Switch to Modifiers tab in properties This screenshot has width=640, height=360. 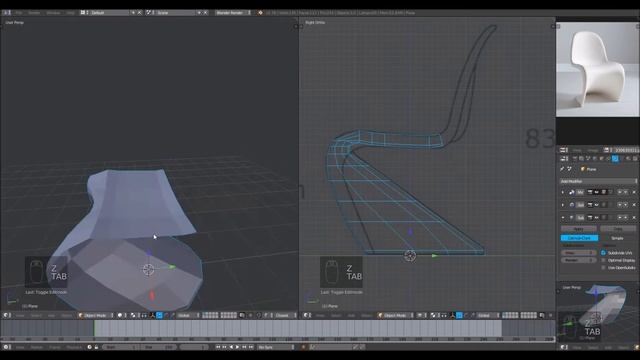click(615, 158)
